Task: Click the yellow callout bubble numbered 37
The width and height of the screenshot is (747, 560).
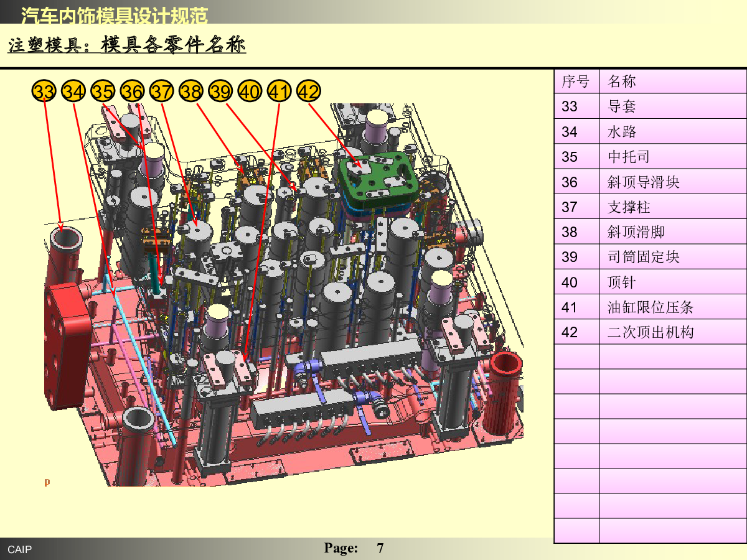Action: click(x=162, y=92)
